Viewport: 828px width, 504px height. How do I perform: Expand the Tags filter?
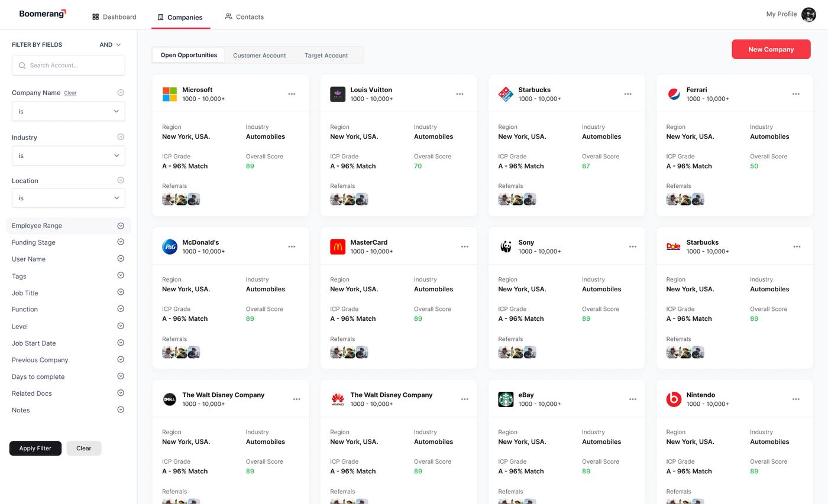pos(121,275)
